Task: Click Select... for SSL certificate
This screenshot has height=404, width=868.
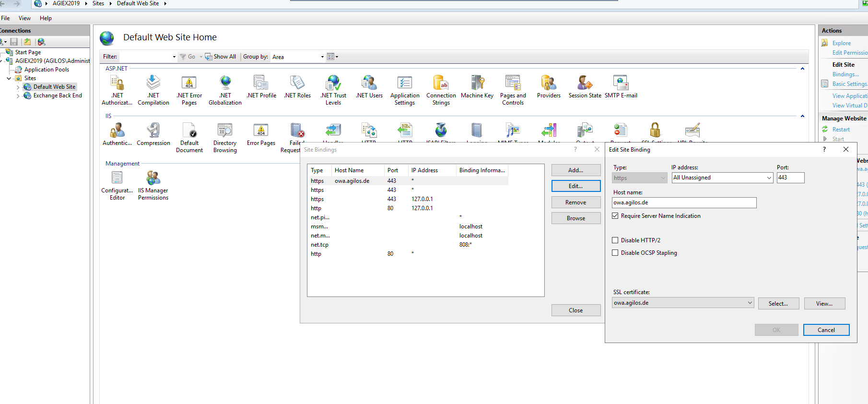Action: click(x=778, y=303)
